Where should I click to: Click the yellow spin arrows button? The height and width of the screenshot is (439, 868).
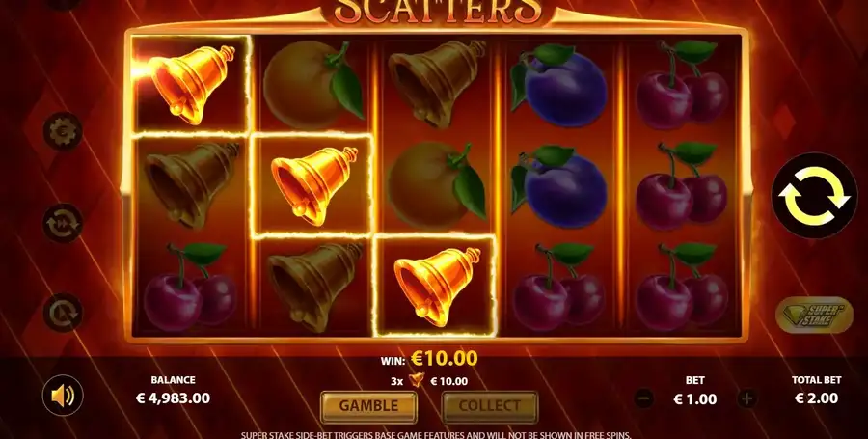coord(814,196)
